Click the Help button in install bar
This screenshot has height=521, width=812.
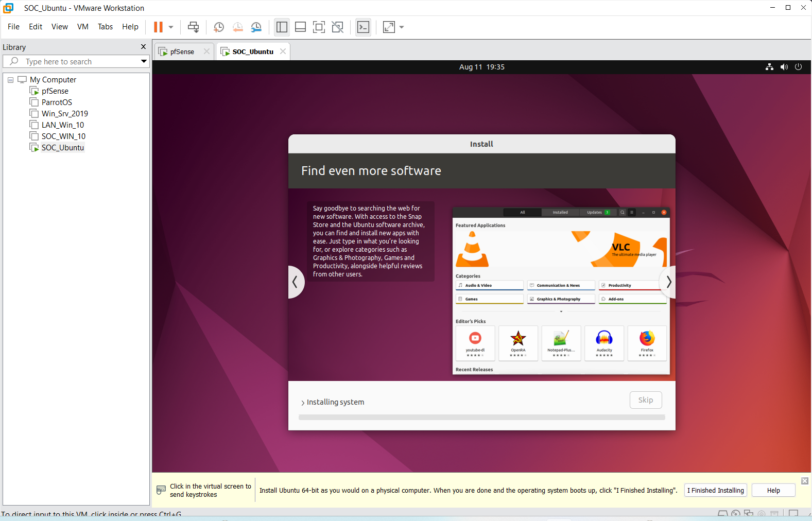(773, 490)
